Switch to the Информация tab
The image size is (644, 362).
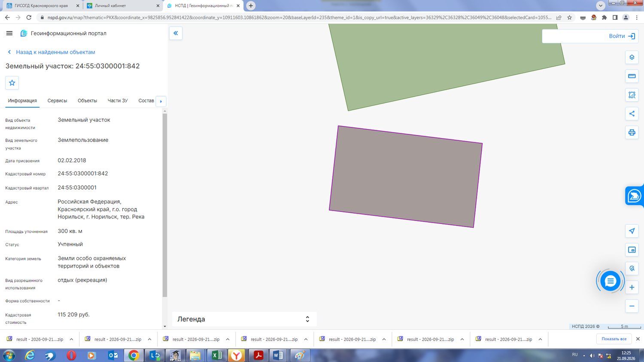click(22, 101)
